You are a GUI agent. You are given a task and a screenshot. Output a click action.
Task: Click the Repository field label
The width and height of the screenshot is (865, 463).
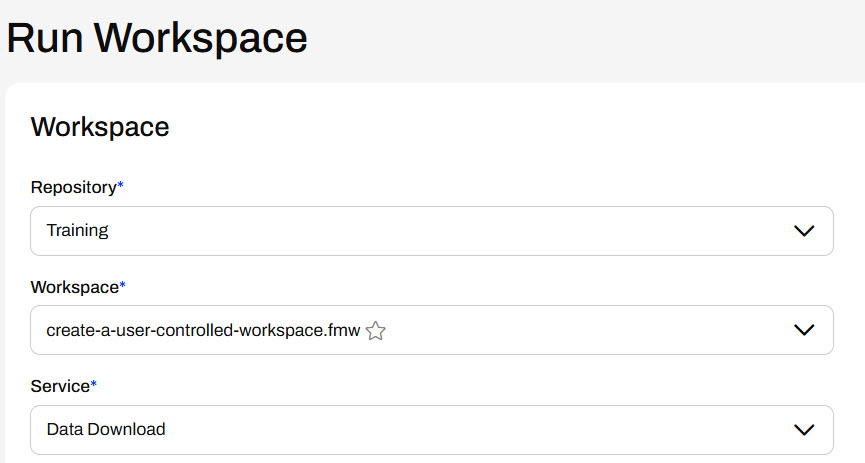click(x=73, y=187)
